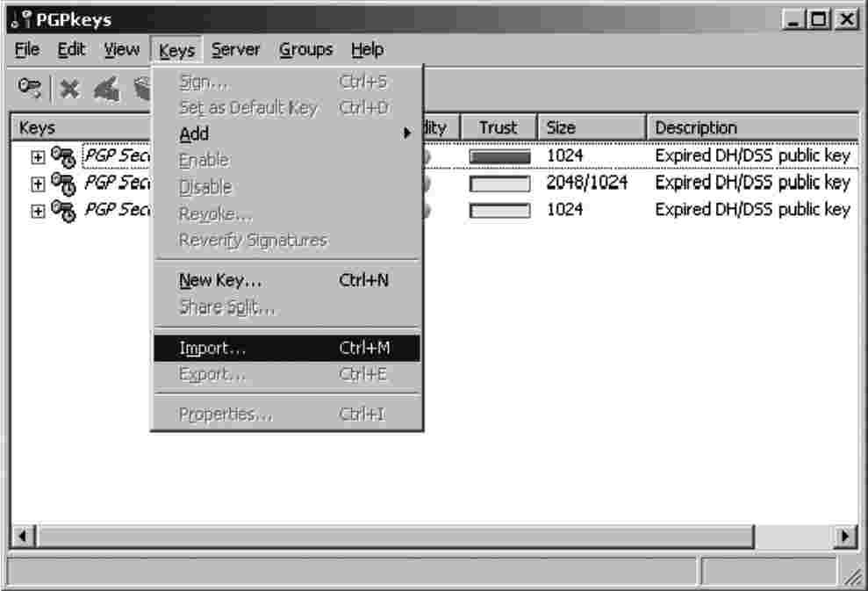Viewport: 868px width, 591px height.
Task: Click the horizontal scrollbar thumb
Action: 395,537
